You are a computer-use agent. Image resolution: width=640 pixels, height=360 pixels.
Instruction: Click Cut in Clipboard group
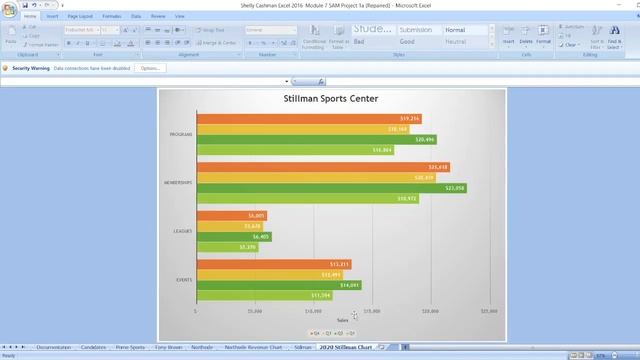pyautogui.click(x=29, y=27)
